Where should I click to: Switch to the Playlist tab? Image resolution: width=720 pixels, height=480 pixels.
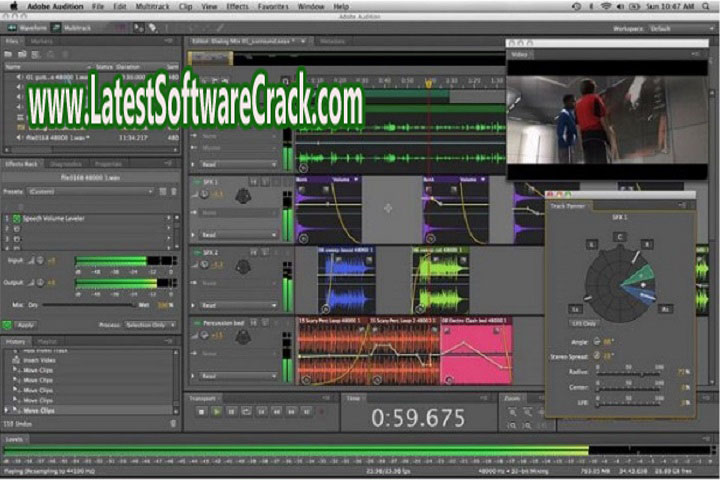(x=47, y=342)
